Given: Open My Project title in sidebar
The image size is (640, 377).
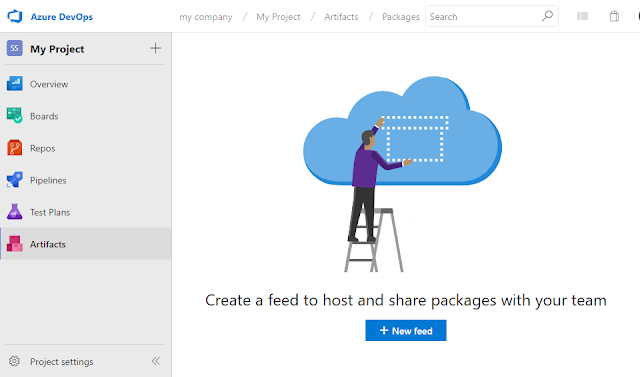Looking at the screenshot, I should point(57,49).
